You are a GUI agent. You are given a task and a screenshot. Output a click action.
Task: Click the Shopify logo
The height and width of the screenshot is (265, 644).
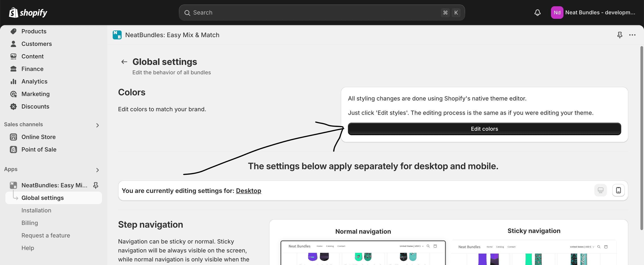28,13
